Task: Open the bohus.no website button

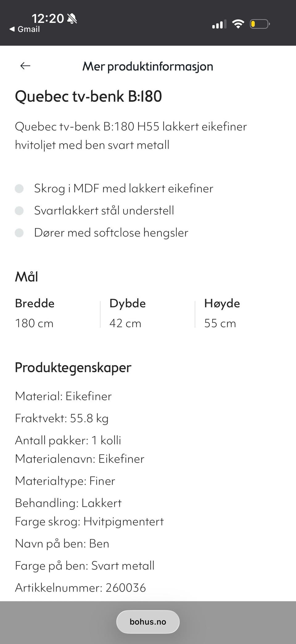Action: click(148, 622)
